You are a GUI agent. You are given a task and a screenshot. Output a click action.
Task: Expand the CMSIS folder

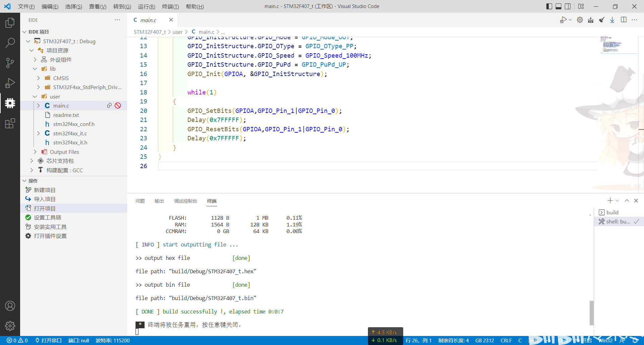coord(38,78)
